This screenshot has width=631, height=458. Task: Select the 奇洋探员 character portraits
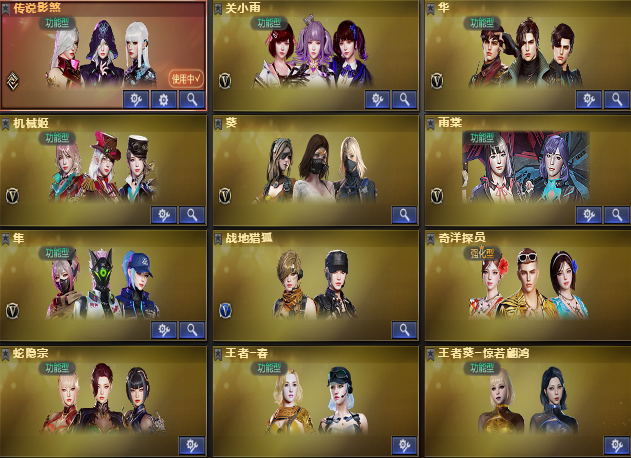(x=528, y=284)
